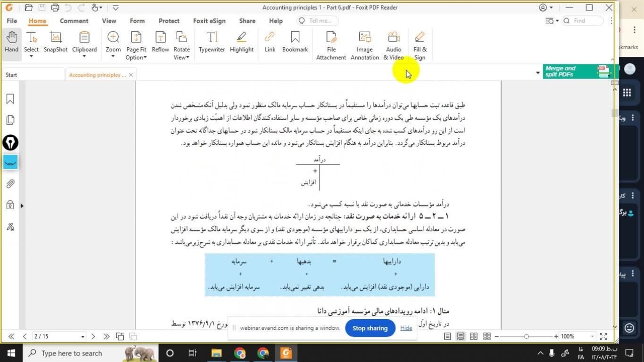Toggle facing pages view in status bar
This screenshot has height=362, width=644.
tap(473, 336)
